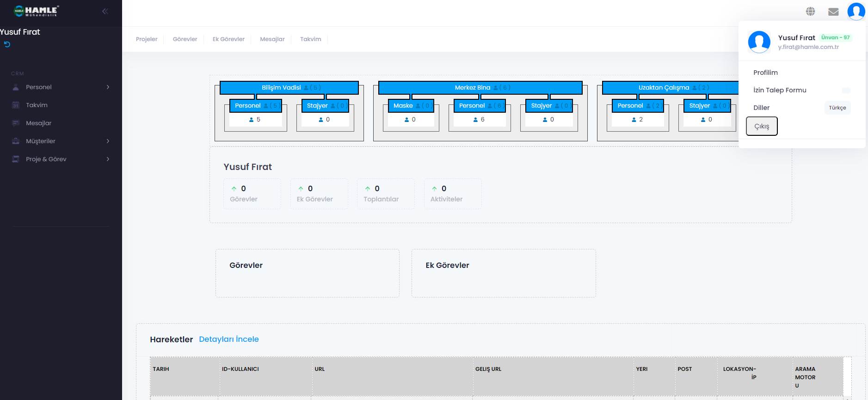Open the Detayları İncele link
This screenshot has height=400, width=868.
(228, 339)
